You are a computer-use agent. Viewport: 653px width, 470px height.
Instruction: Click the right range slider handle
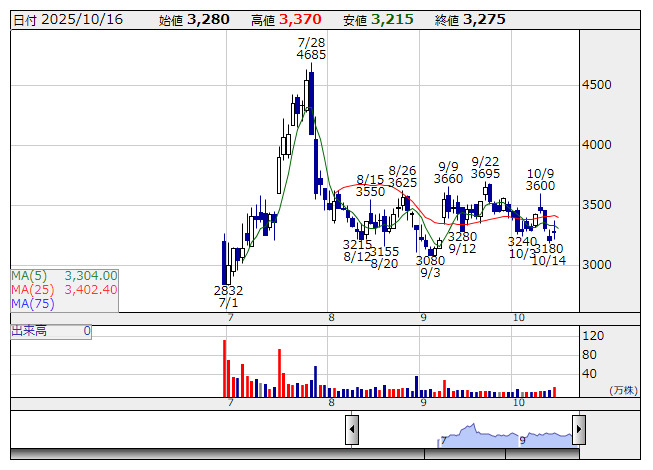(x=578, y=430)
